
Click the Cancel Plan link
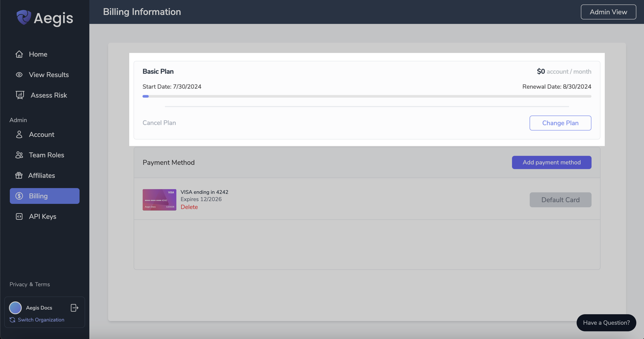159,123
